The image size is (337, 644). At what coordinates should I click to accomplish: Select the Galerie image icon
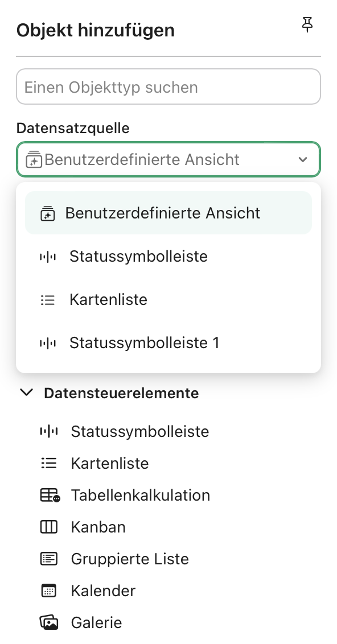[x=49, y=622]
